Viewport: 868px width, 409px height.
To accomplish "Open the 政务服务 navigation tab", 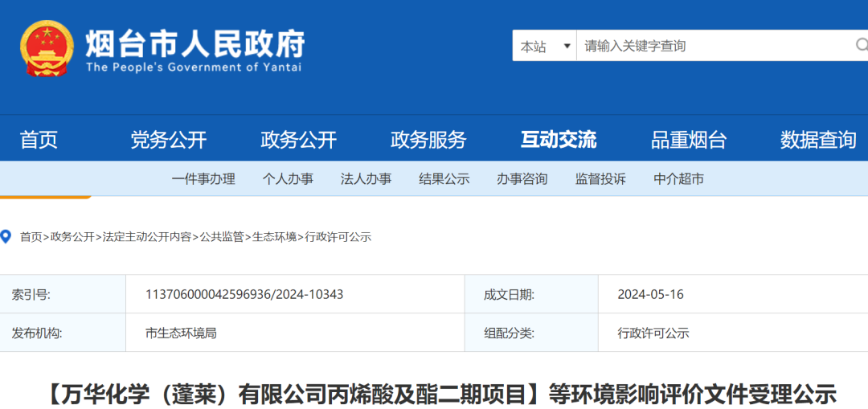I will point(428,140).
